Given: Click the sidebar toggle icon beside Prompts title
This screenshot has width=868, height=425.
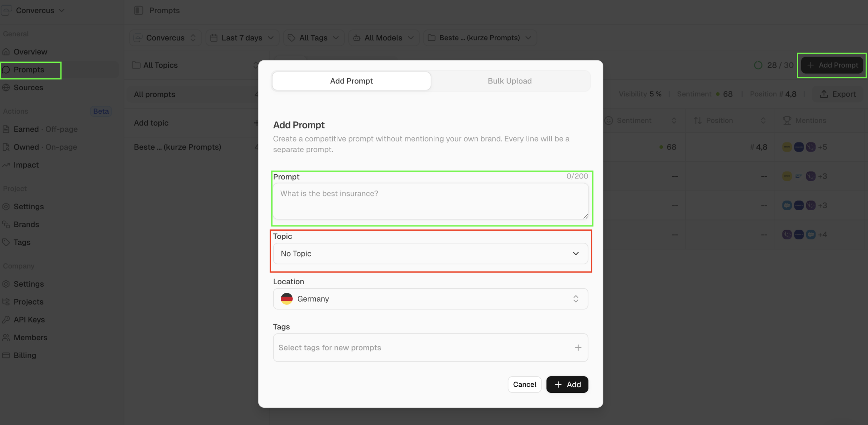Looking at the screenshot, I should coord(138,11).
